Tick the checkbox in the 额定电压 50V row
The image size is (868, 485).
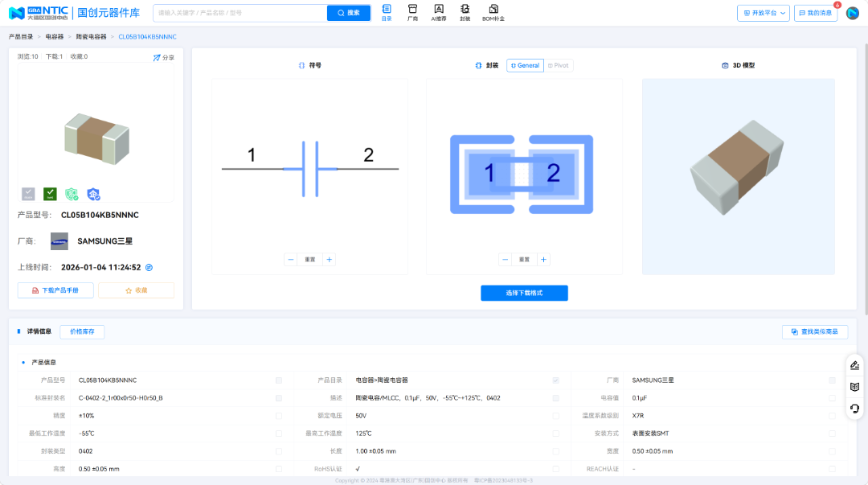click(556, 416)
